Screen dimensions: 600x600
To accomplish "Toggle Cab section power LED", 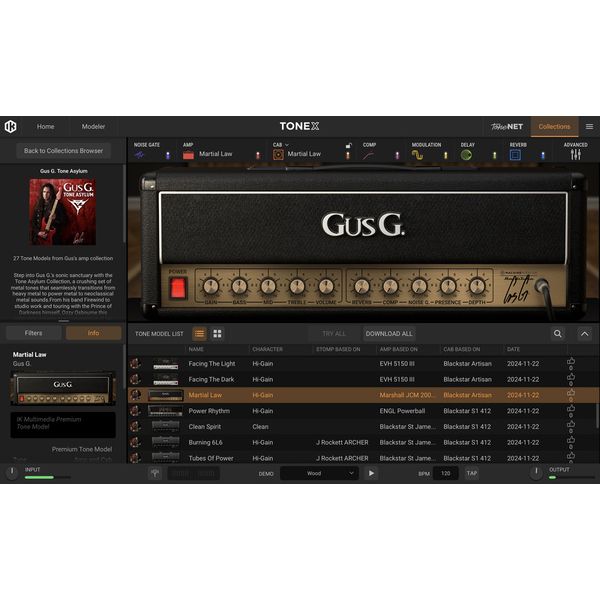I will 348,155.
